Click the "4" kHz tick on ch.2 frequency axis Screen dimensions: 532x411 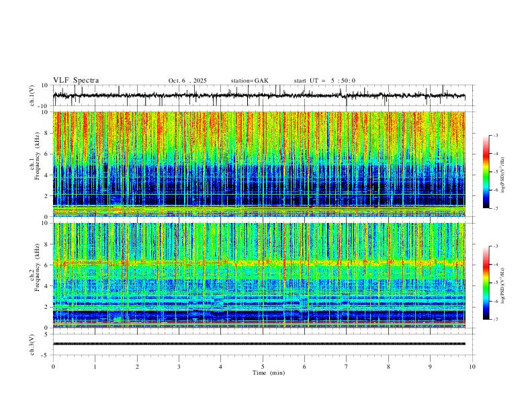47,286
